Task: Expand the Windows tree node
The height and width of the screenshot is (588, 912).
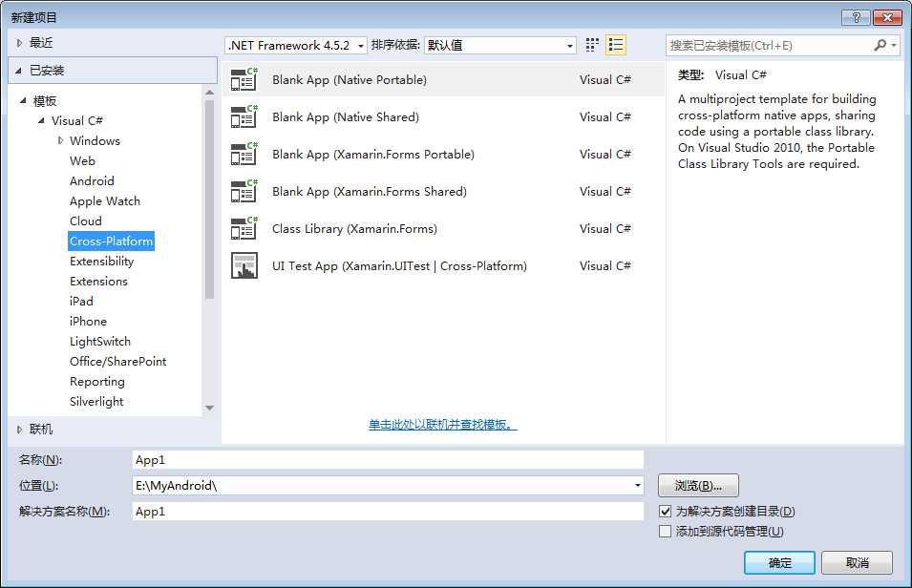Action: pos(60,140)
